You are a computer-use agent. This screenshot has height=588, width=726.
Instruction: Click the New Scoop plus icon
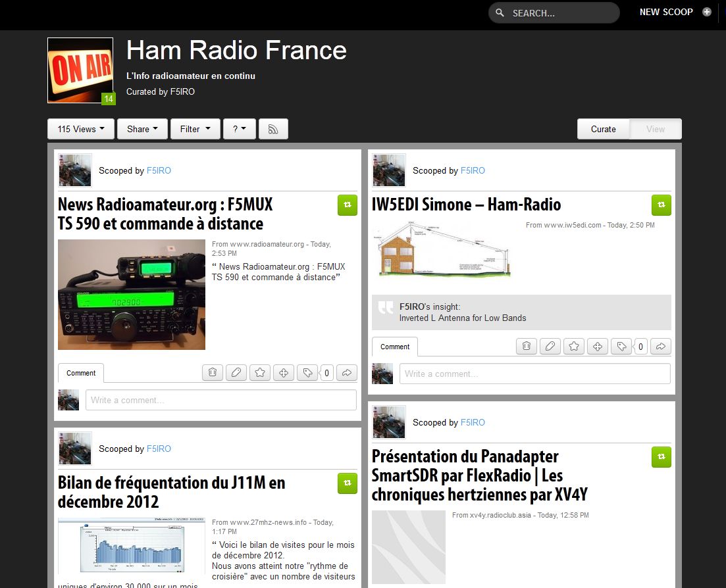pyautogui.click(x=706, y=12)
